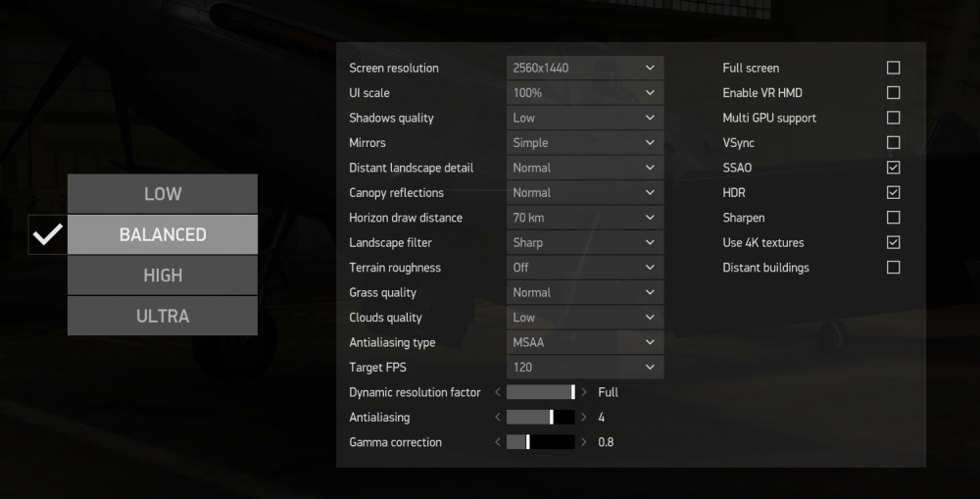
Task: Open the Clouds quality dropdown
Action: (x=585, y=318)
